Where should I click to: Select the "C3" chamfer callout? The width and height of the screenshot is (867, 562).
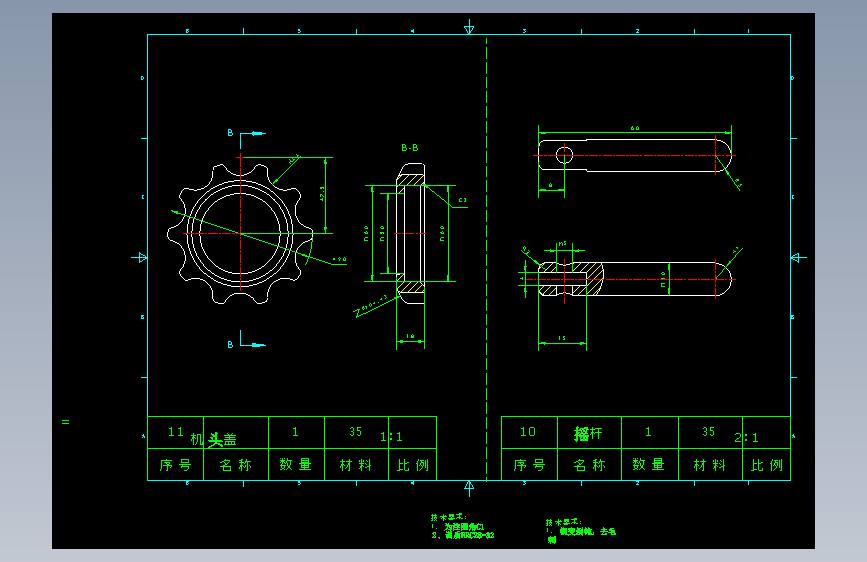tap(463, 201)
